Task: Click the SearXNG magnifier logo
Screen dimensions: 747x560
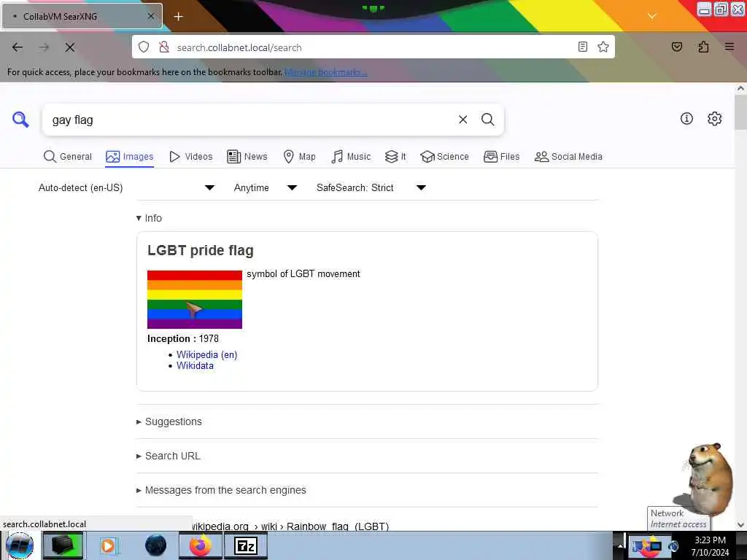Action: coord(20,119)
